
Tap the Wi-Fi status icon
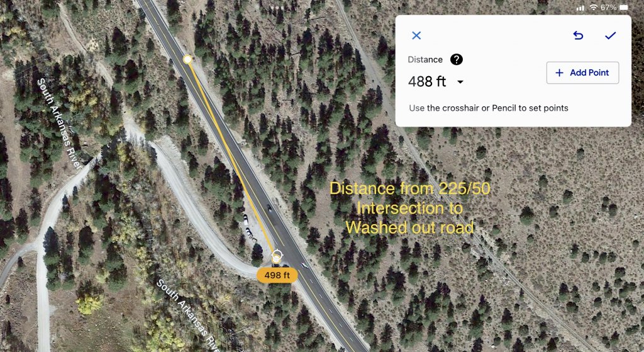594,8
